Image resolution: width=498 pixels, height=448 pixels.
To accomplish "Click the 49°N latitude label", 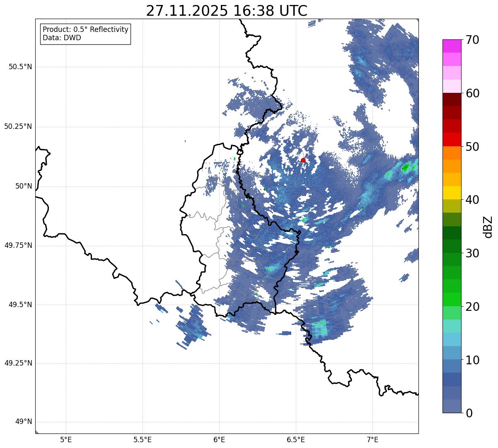I will pyautogui.click(x=24, y=421).
